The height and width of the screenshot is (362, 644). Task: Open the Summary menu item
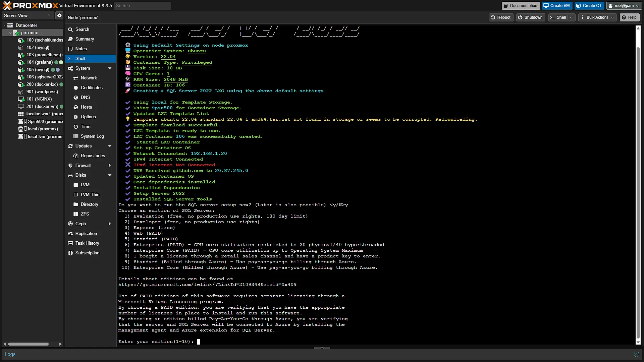(x=91, y=39)
